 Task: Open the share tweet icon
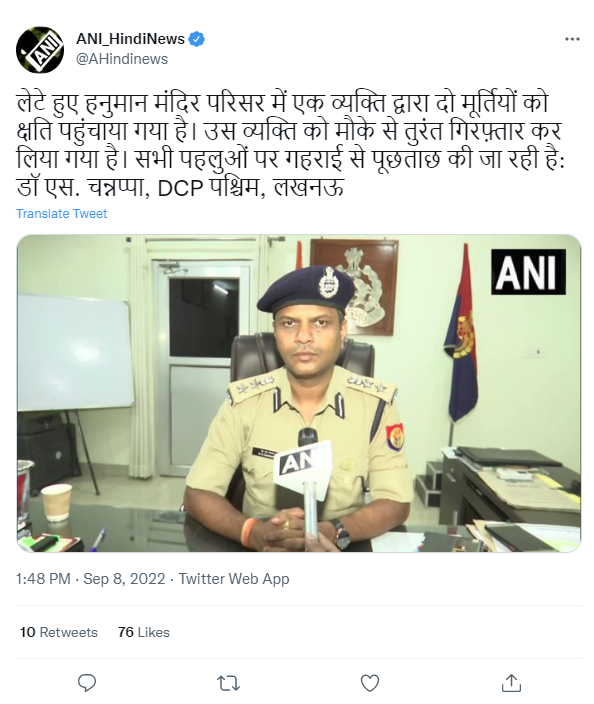point(511,683)
